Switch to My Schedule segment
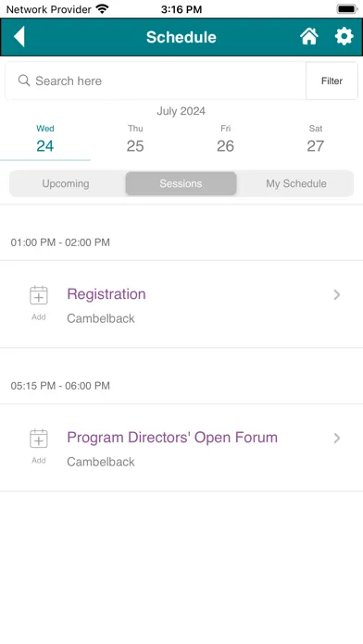 296,183
